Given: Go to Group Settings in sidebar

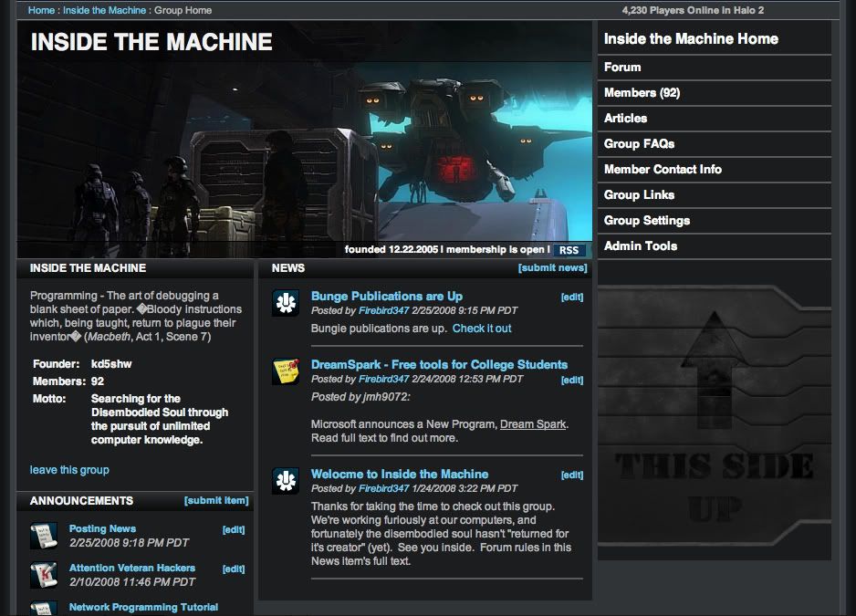Looking at the screenshot, I should (647, 221).
